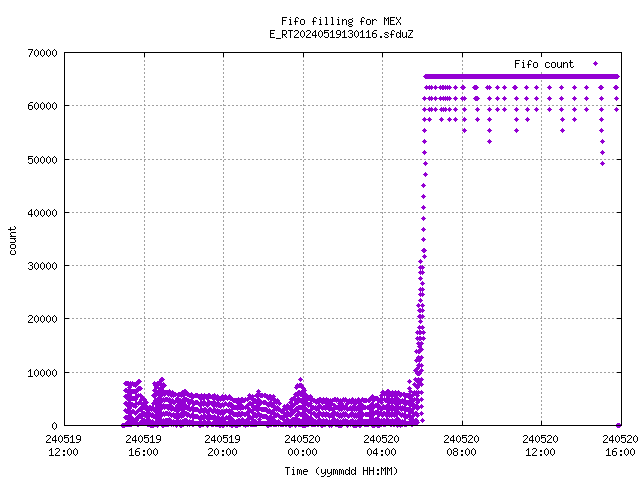Click the '240520 04:00' x-axis label
The image size is (640, 480).
tap(382, 446)
